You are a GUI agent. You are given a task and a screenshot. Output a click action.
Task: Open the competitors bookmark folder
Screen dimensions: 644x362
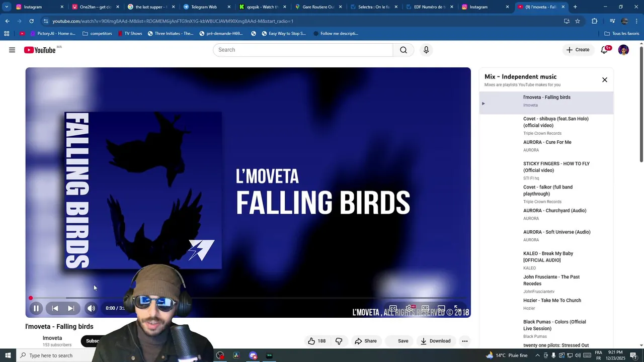97,34
